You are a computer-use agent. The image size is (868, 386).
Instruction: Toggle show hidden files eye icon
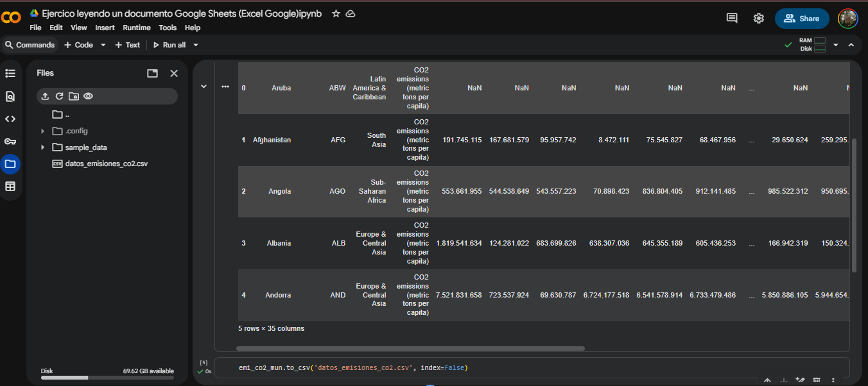point(89,96)
